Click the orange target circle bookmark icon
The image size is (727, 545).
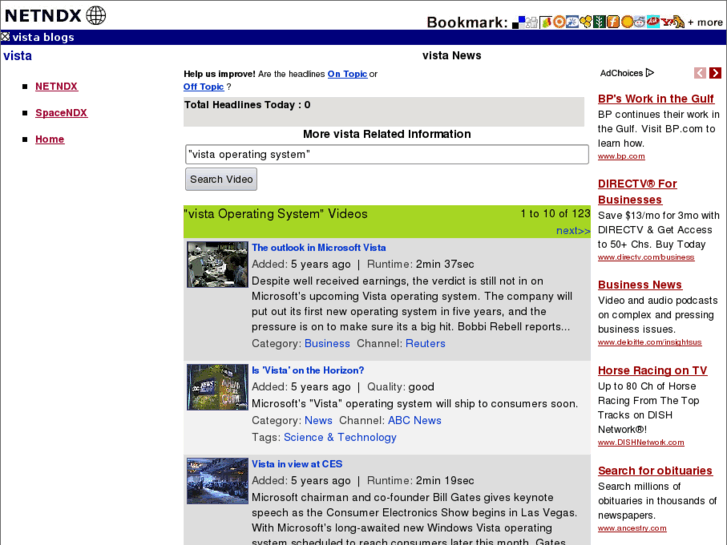[x=559, y=22]
